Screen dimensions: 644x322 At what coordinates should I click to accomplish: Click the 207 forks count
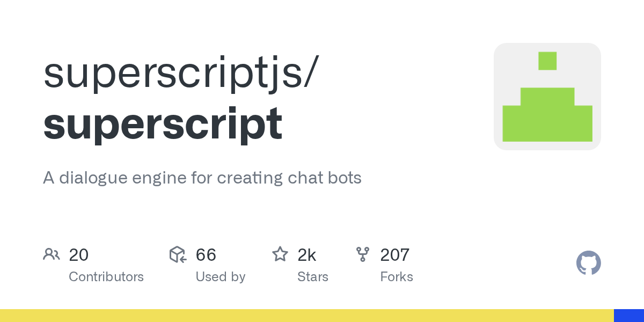tap(394, 255)
